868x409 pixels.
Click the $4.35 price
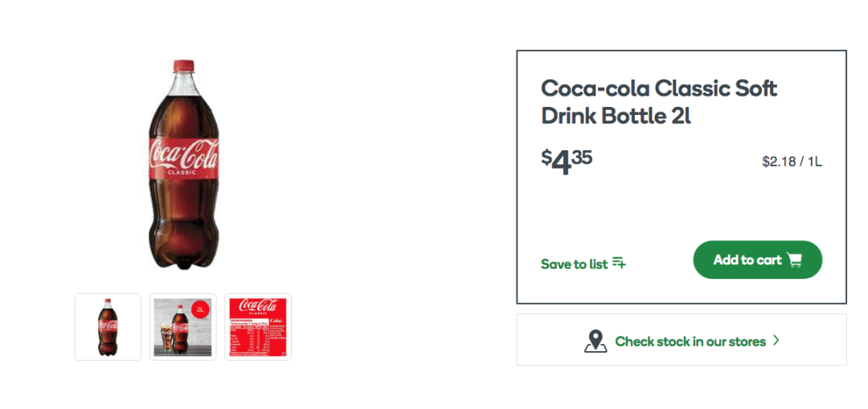[567, 162]
